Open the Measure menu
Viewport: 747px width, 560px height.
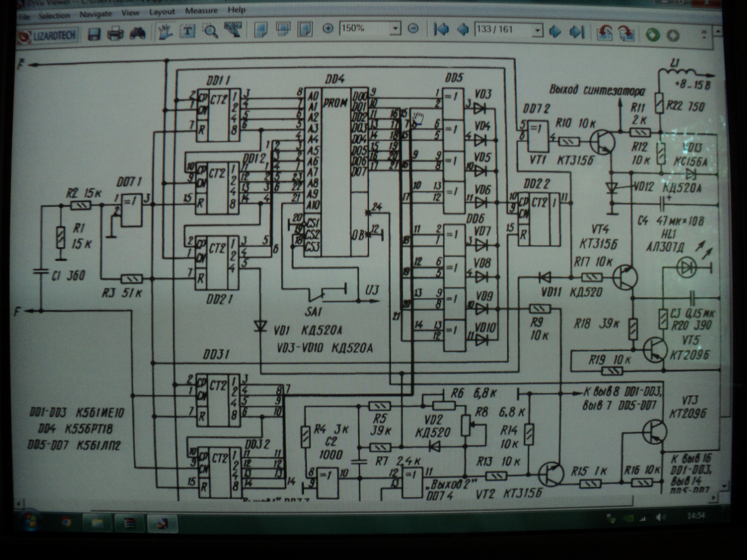(201, 11)
